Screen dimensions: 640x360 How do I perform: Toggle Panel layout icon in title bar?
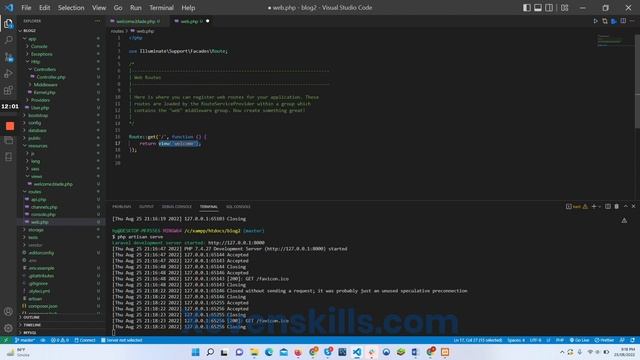(538, 8)
